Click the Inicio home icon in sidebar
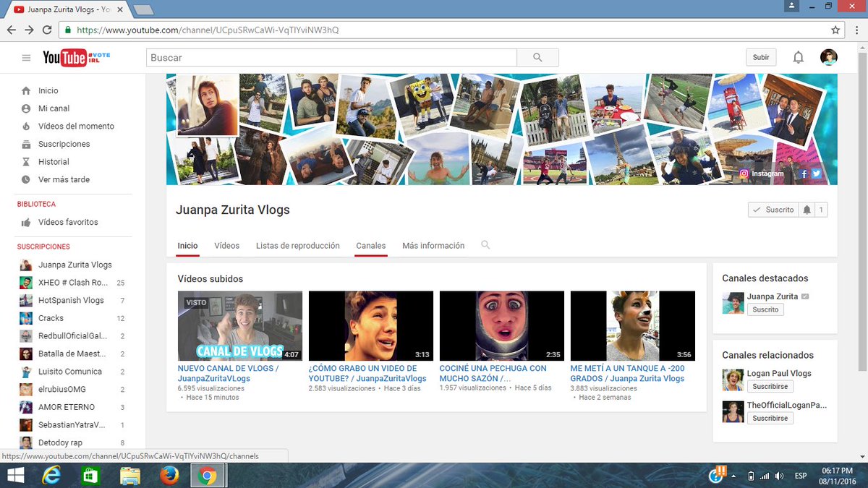Screen dimensions: 868x488 click(x=26, y=90)
